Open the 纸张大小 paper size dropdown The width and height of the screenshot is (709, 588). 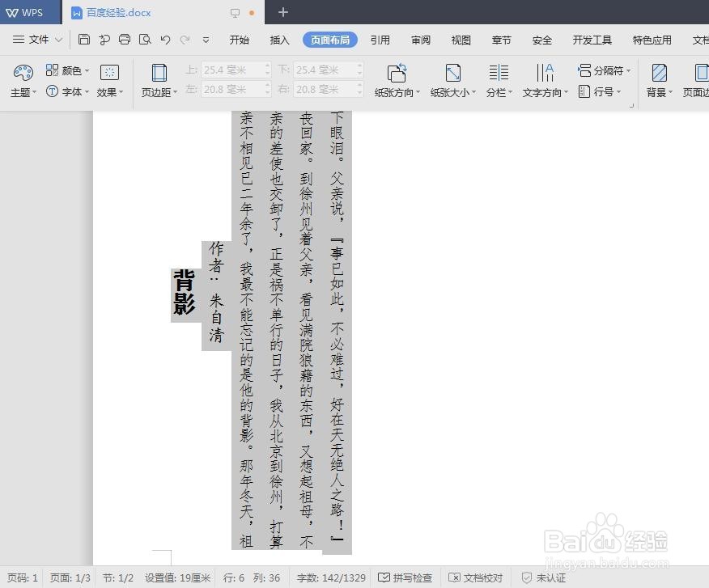(x=453, y=81)
